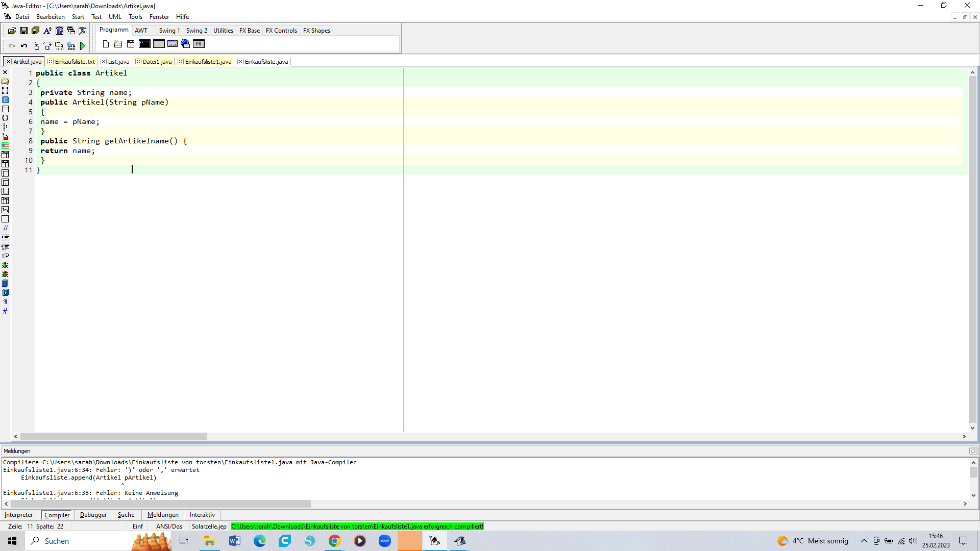Create a new console program template

pyautogui.click(x=144, y=44)
